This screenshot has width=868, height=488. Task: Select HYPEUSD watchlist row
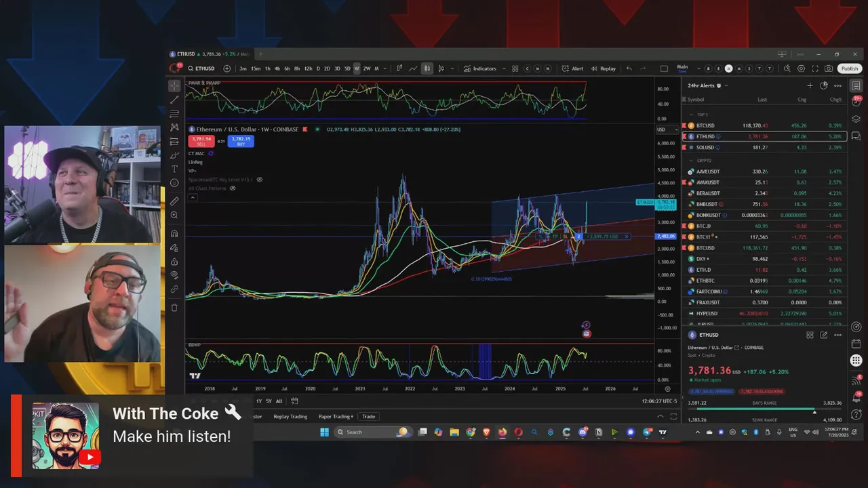tap(764, 313)
